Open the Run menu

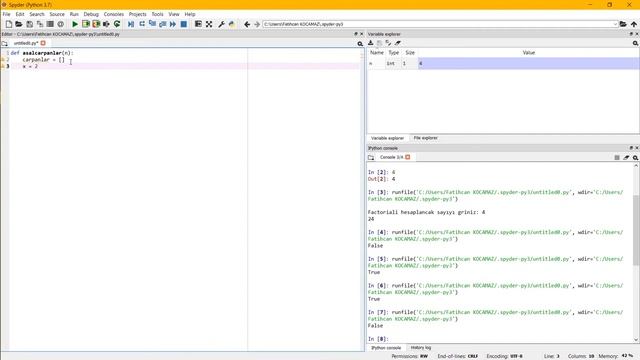pyautogui.click(x=74, y=14)
